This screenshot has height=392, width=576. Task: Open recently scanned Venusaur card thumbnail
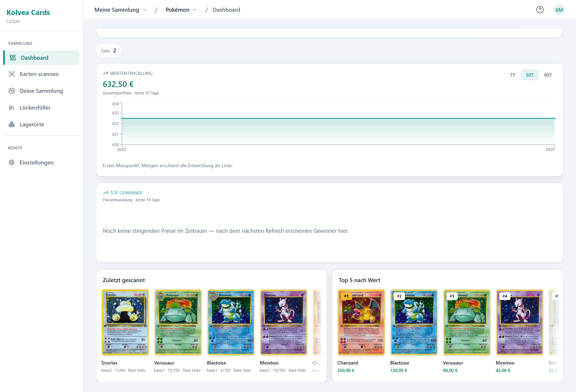pos(178,322)
